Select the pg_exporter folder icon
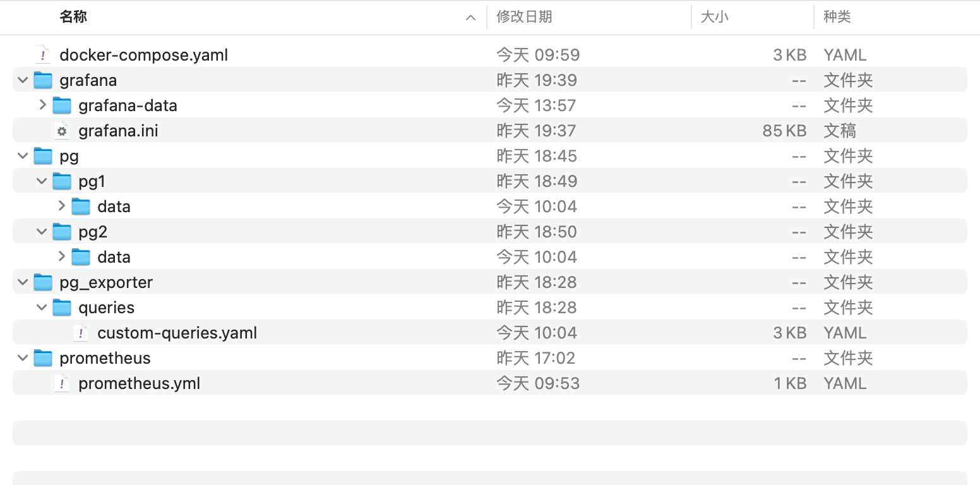The width and height of the screenshot is (980, 485). click(42, 282)
